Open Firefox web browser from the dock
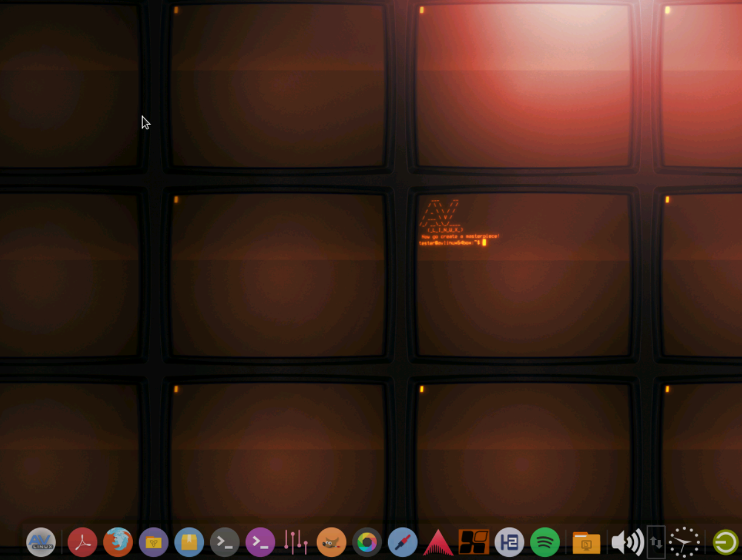 tap(118, 542)
